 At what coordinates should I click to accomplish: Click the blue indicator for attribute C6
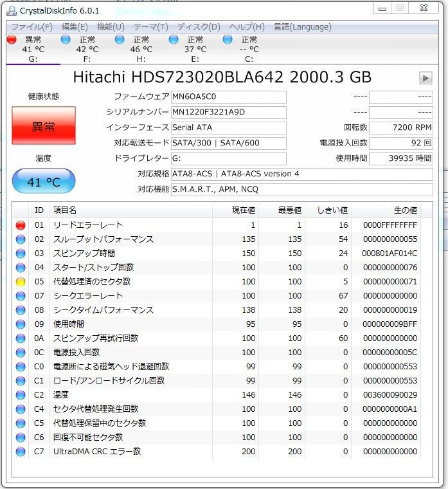click(21, 438)
